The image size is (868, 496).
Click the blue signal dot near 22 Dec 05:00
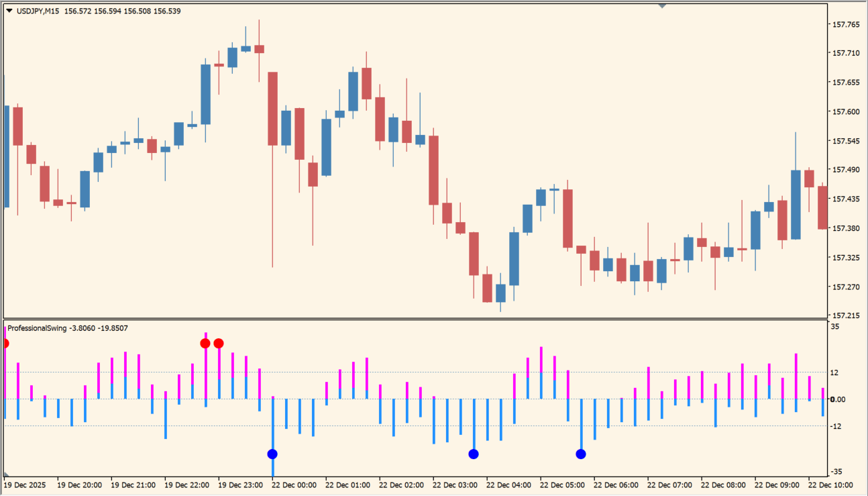[581, 454]
